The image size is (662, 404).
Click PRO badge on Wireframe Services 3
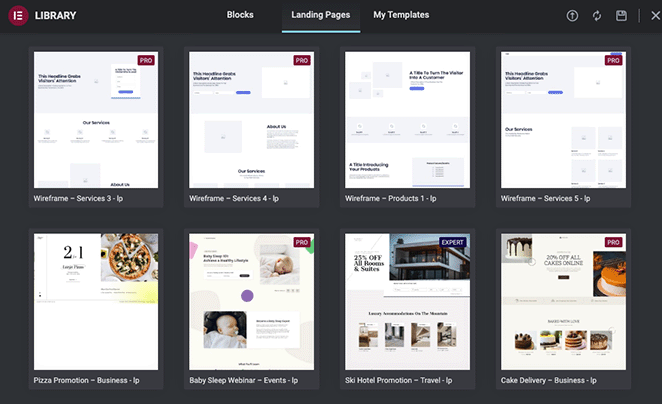[146, 60]
